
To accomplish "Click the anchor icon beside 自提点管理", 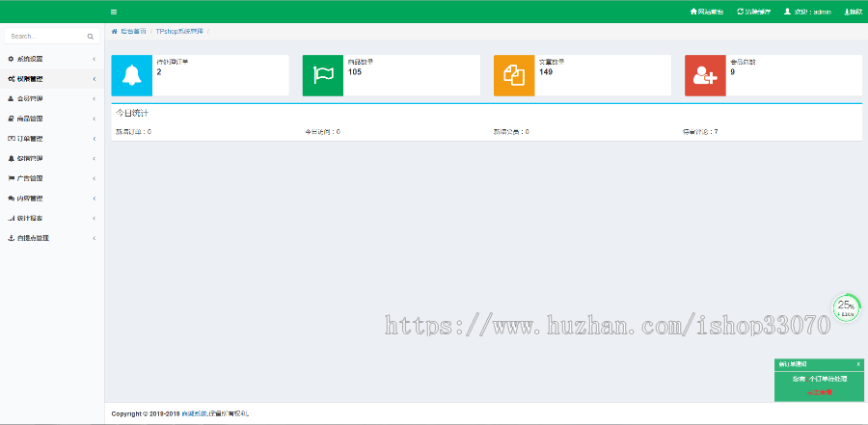I will coord(11,238).
